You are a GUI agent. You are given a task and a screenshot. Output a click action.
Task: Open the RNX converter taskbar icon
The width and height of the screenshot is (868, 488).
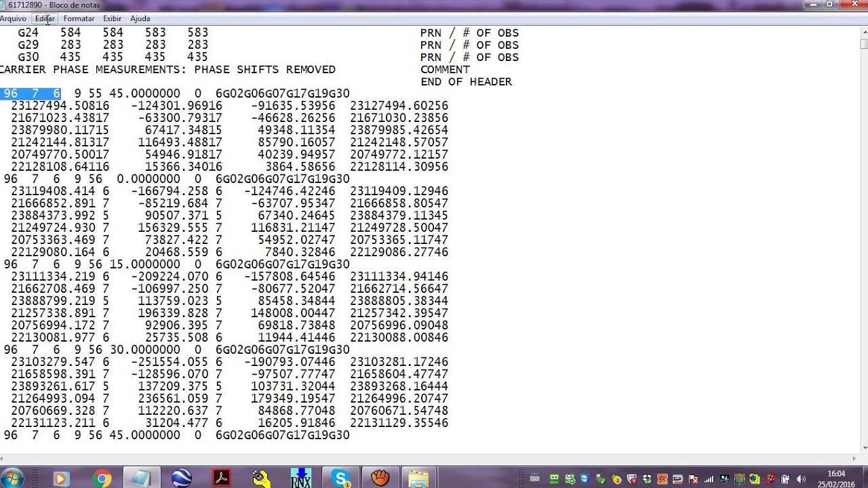point(301,479)
